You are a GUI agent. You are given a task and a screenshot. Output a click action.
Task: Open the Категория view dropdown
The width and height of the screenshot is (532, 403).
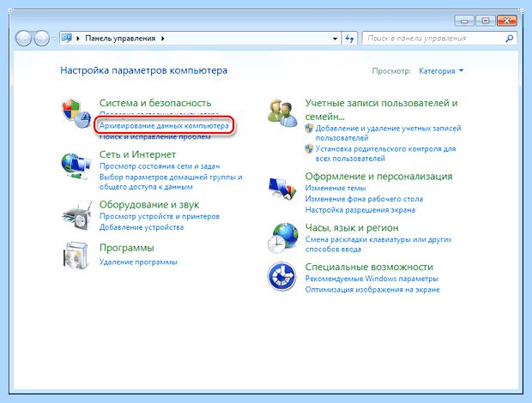441,71
